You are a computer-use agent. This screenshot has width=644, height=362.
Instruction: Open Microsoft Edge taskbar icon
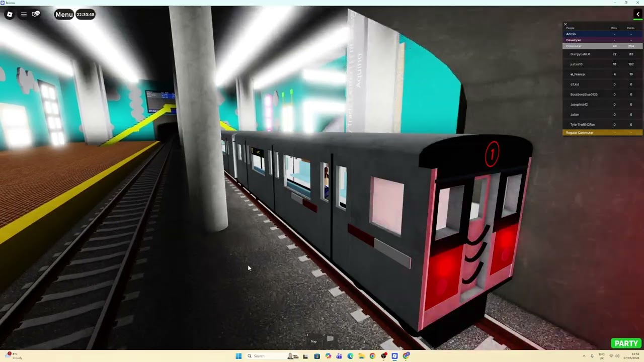(350, 356)
